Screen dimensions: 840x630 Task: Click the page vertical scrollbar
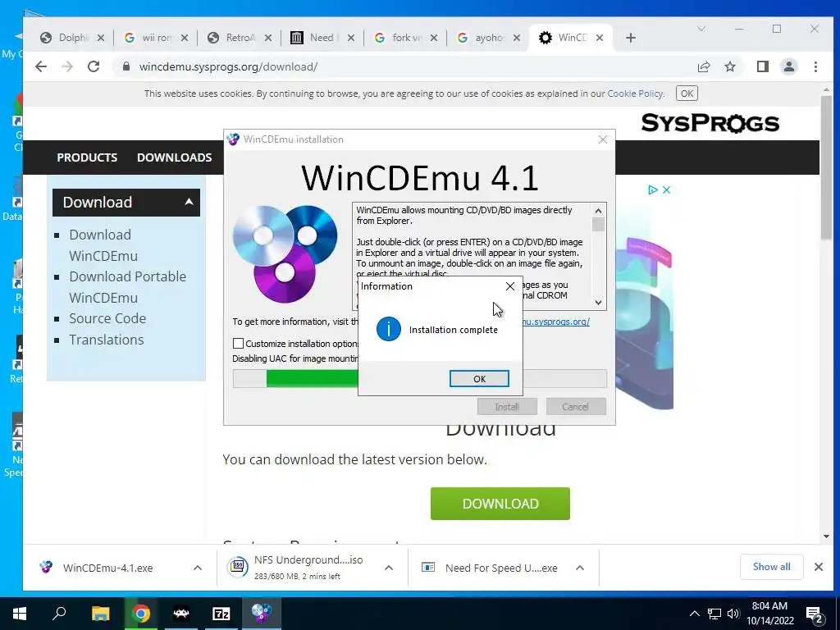(827, 167)
